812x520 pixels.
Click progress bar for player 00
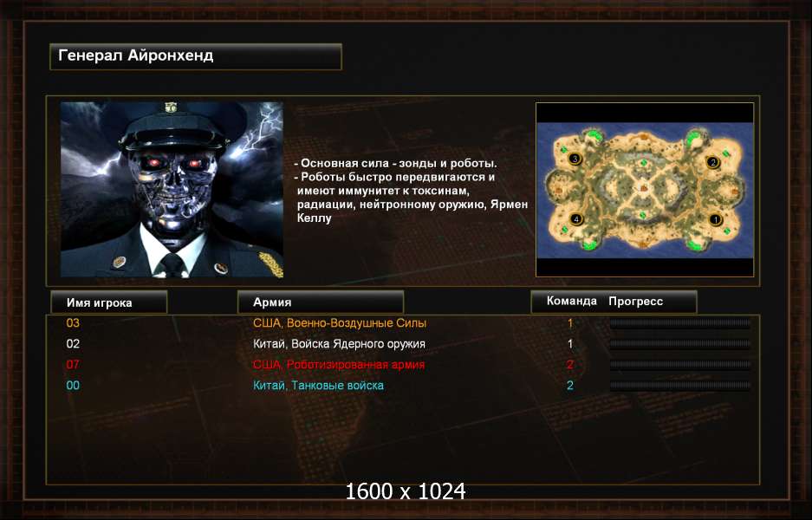click(680, 386)
